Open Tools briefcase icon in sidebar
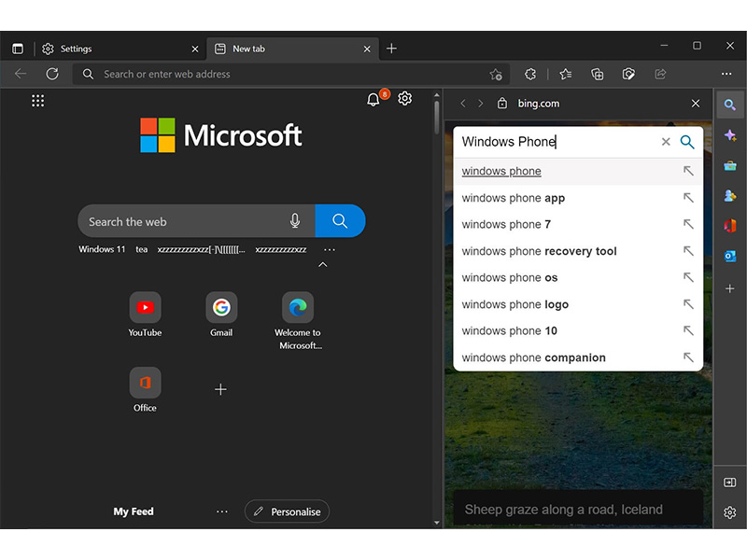This screenshot has width=747, height=560. (x=730, y=166)
